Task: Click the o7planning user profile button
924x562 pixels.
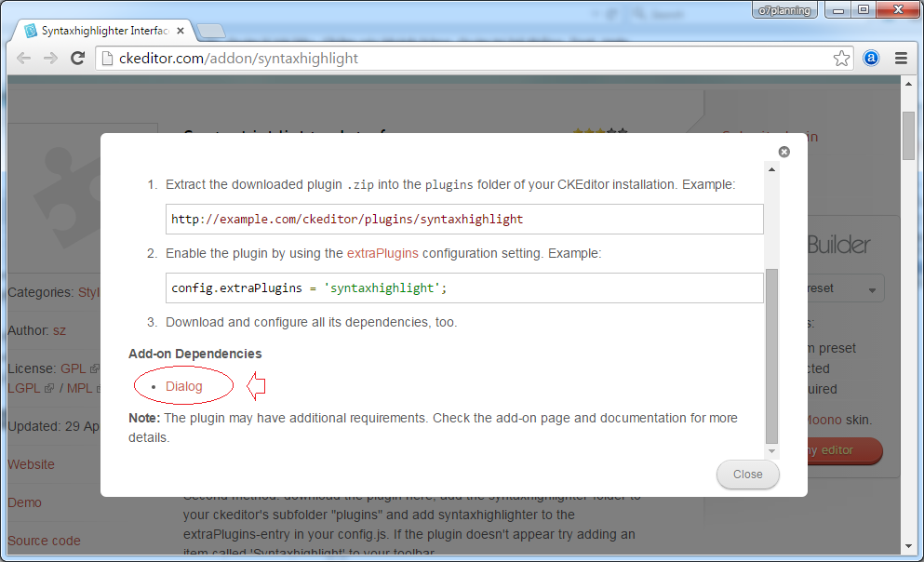Action: (784, 10)
